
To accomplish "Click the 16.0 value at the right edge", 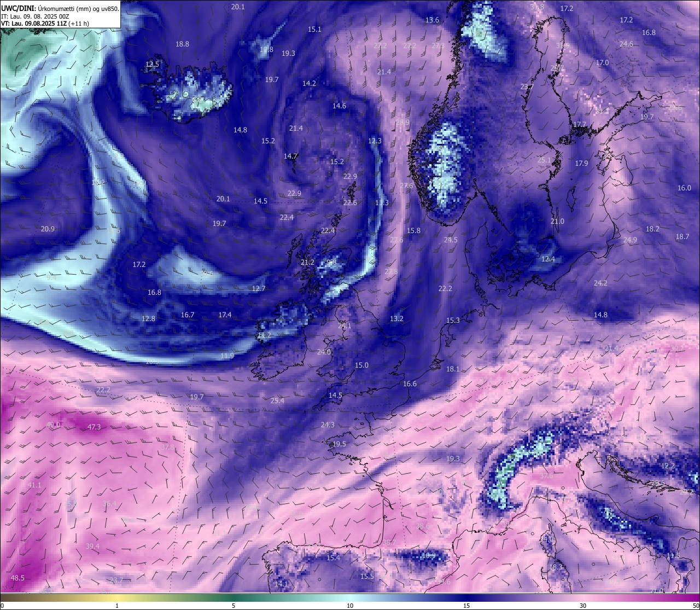I will tap(684, 188).
